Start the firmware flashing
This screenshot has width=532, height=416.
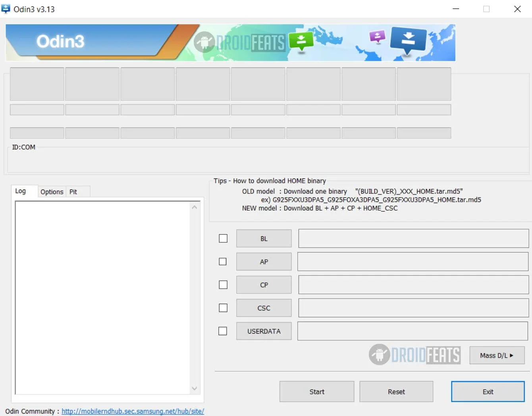coord(317,391)
